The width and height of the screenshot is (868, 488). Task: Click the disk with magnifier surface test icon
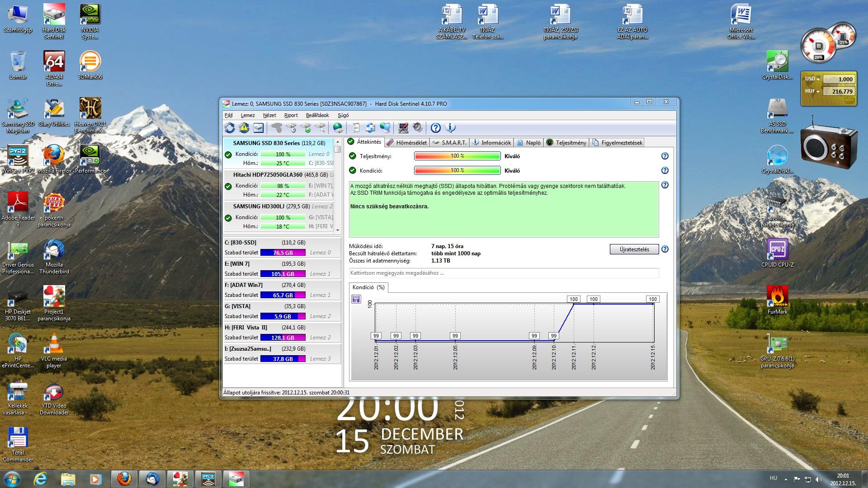point(321,128)
